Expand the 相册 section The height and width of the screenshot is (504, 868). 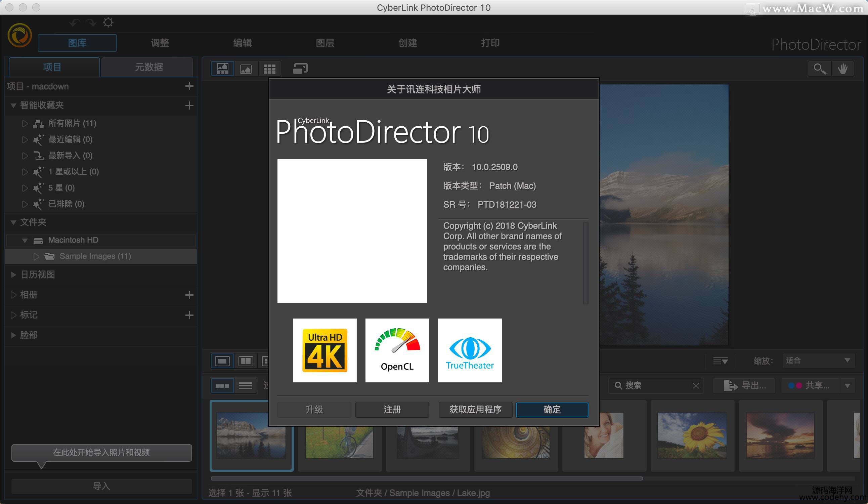click(x=13, y=295)
